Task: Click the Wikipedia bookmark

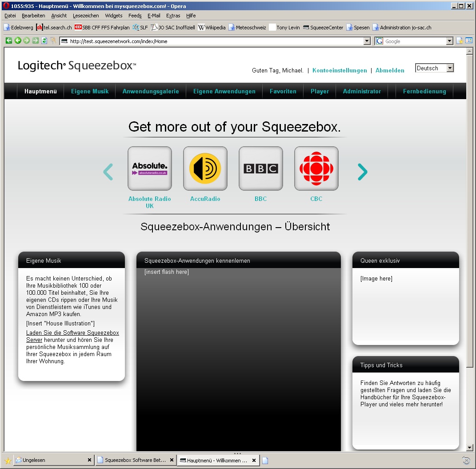Action: coord(212,28)
